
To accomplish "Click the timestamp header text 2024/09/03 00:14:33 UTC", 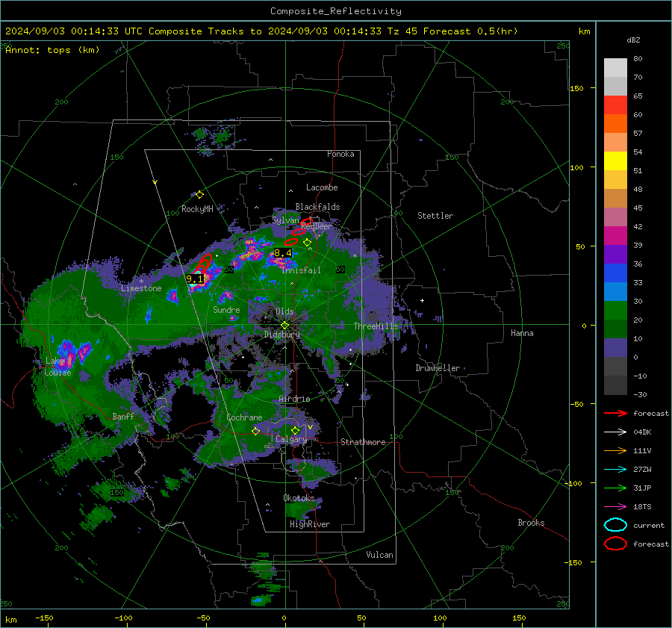I will point(74,31).
